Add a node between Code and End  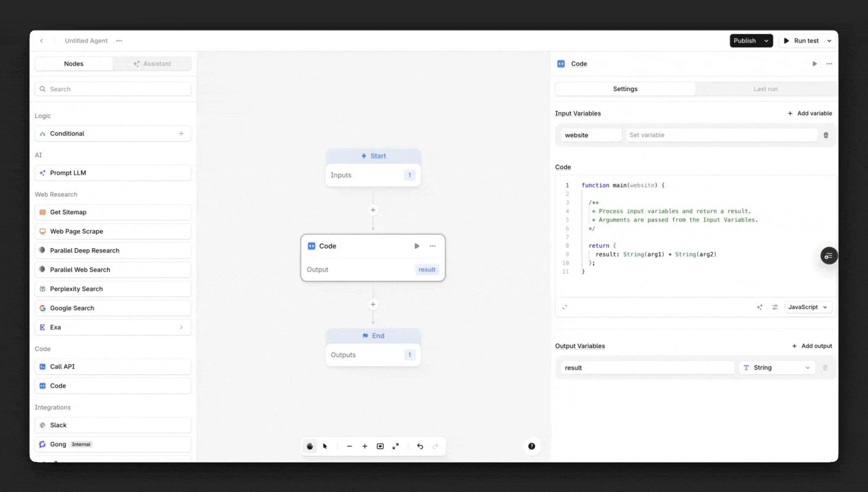(373, 304)
